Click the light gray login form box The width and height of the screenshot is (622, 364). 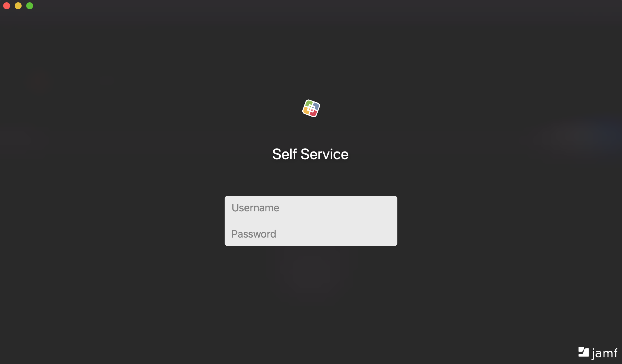point(311,221)
